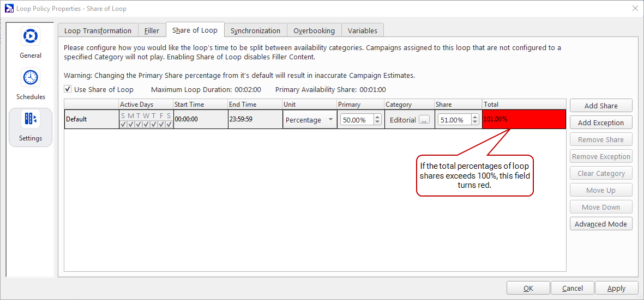This screenshot has width=644, height=300.
Task: Apply changes with the Apply button
Action: click(x=616, y=288)
